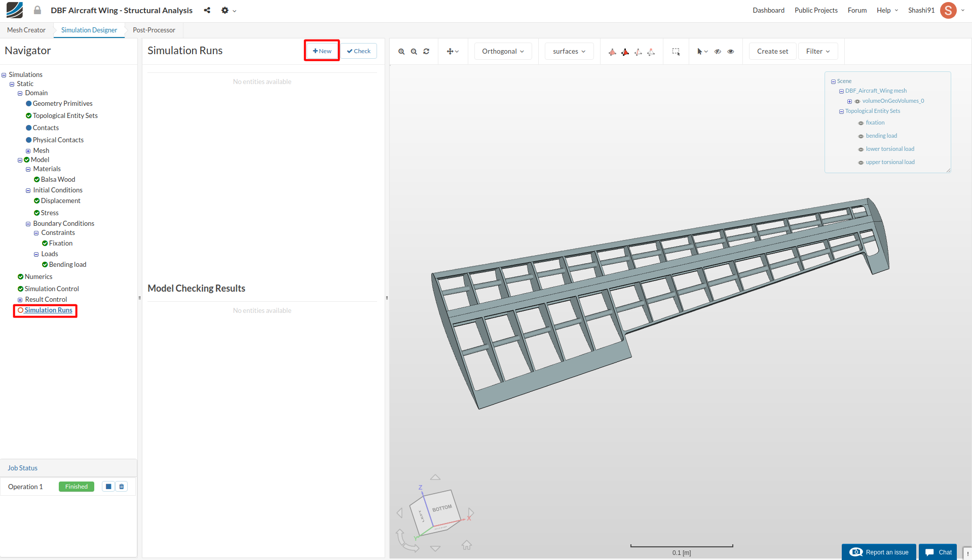Toggle visibility of upper torsional load
The height and width of the screenshot is (560, 972).
[x=861, y=163]
